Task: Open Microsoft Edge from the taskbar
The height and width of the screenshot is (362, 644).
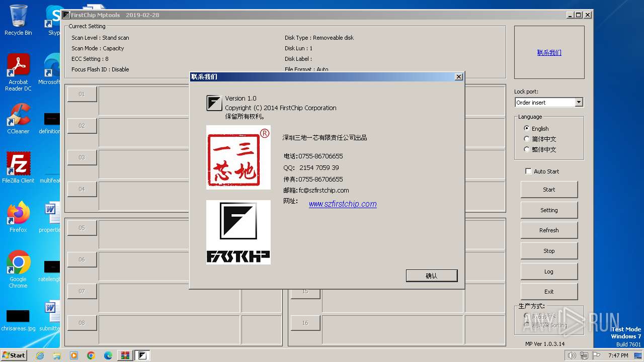Action: coord(108,355)
